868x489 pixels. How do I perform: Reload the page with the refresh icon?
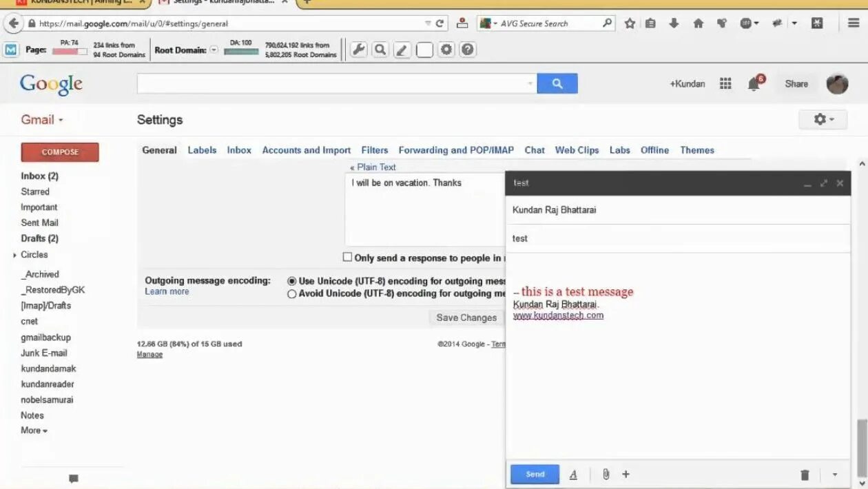click(440, 23)
